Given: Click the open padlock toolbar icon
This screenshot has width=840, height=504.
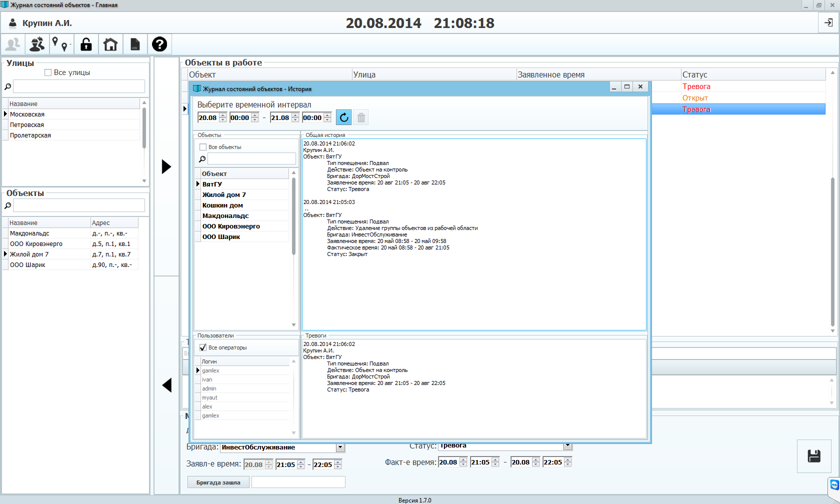Looking at the screenshot, I should [x=86, y=44].
